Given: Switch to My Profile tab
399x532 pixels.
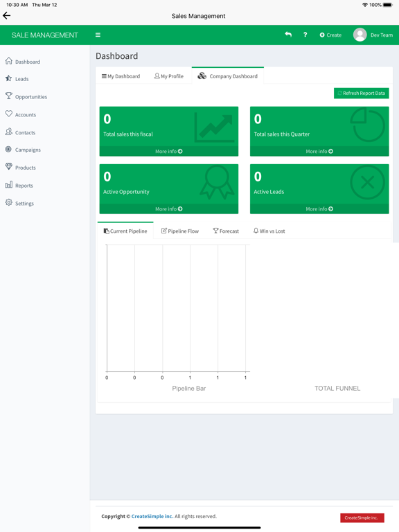Looking at the screenshot, I should tap(168, 76).
